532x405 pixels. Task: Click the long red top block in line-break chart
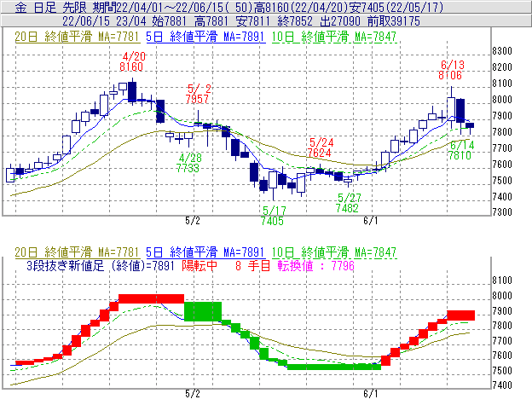click(x=151, y=298)
